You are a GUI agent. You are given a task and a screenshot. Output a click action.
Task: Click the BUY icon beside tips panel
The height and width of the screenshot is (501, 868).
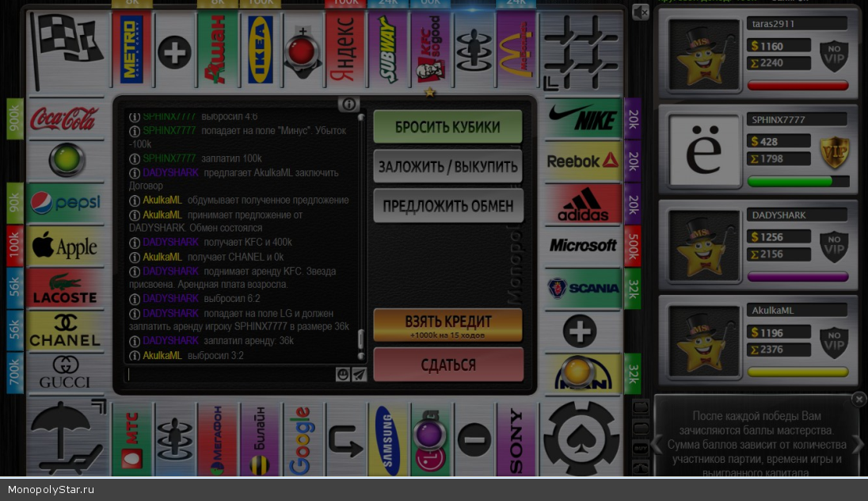[641, 448]
